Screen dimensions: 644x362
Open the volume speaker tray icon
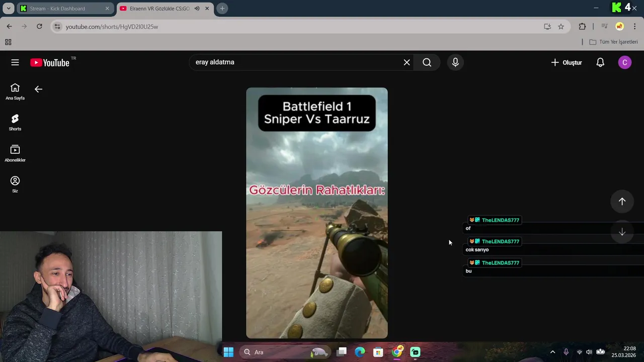click(589, 352)
